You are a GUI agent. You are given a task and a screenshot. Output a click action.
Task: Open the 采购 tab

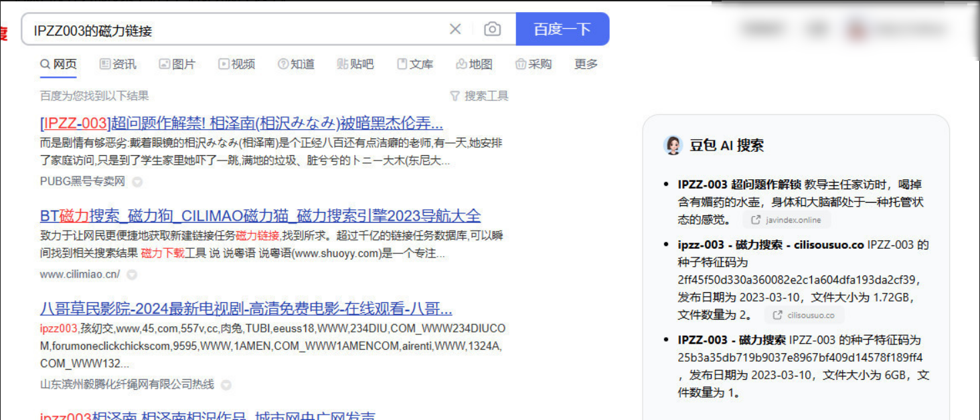(534, 64)
